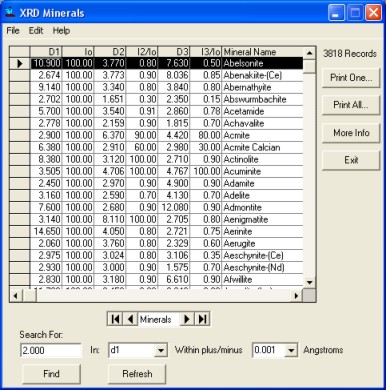Select the Achavalite cell
This screenshot has height=390, width=386.
click(263, 123)
